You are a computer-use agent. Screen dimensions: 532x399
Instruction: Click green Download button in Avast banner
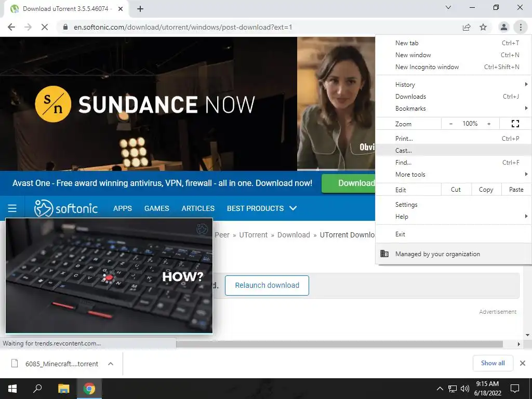(x=349, y=183)
